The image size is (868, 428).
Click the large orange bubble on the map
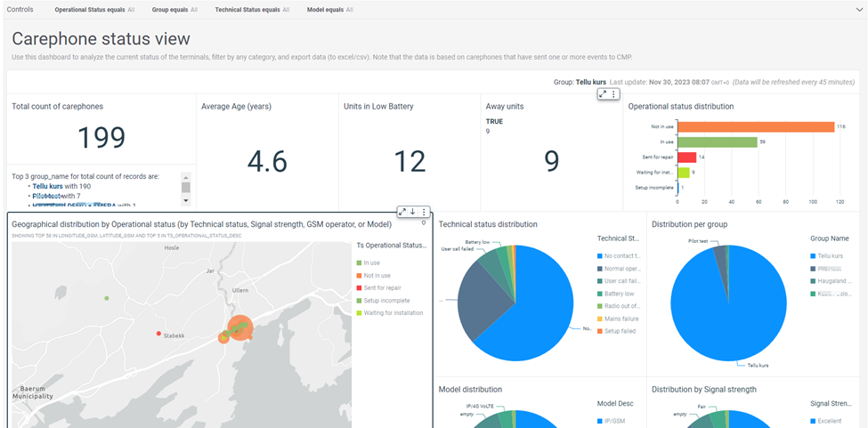coord(240,327)
